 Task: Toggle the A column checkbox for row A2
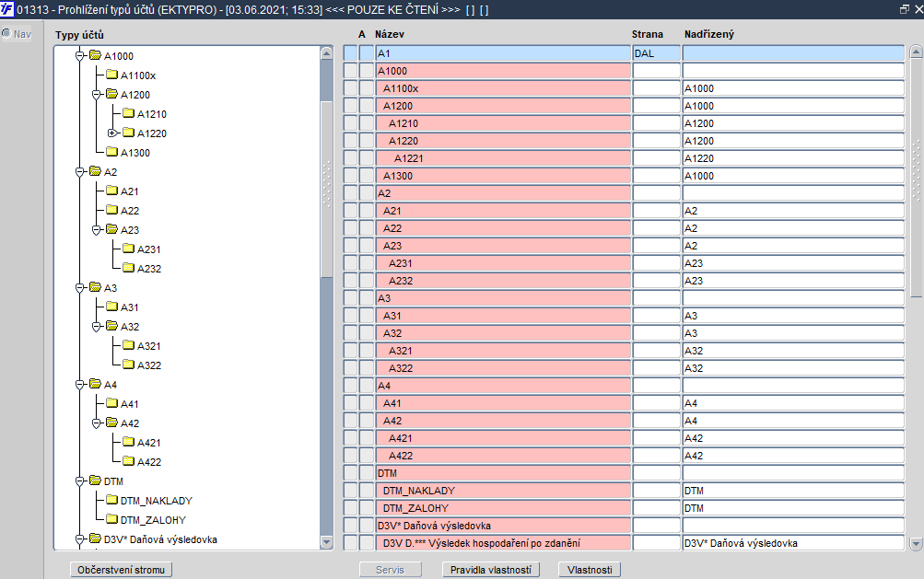coord(367,193)
